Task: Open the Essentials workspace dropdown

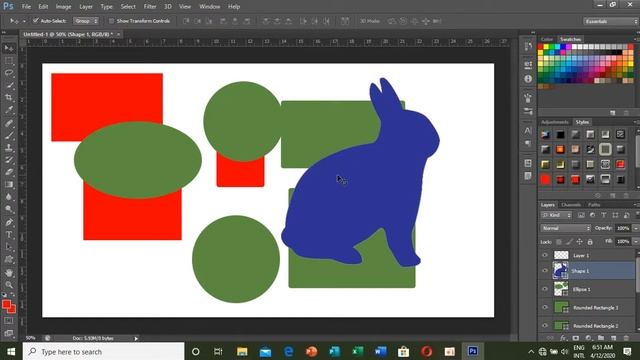Action: (x=610, y=21)
